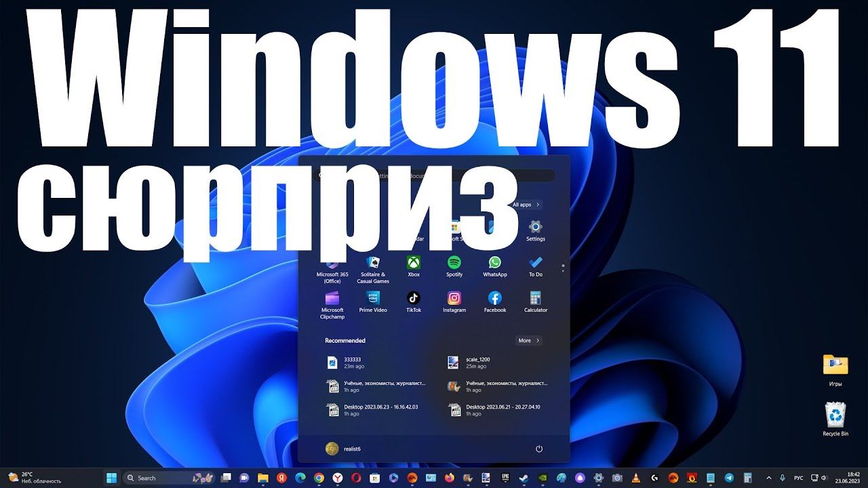This screenshot has height=488, width=868.
Task: Open Instagram from the Start menu
Action: (x=454, y=302)
